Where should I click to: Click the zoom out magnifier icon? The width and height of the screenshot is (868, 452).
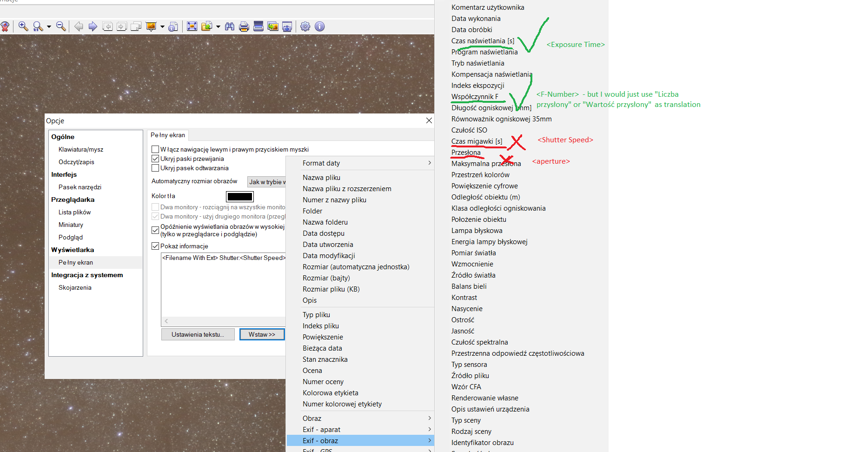point(61,27)
